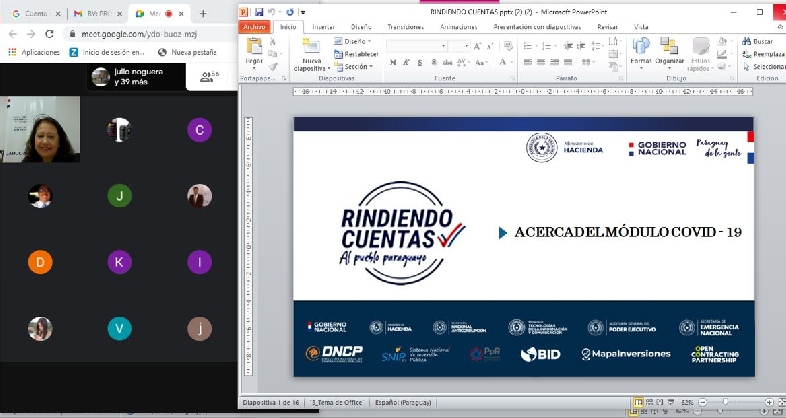Viewport: 786px width, 418px height.
Task: Switch to the Insertar ribbon tab
Action: click(x=323, y=27)
